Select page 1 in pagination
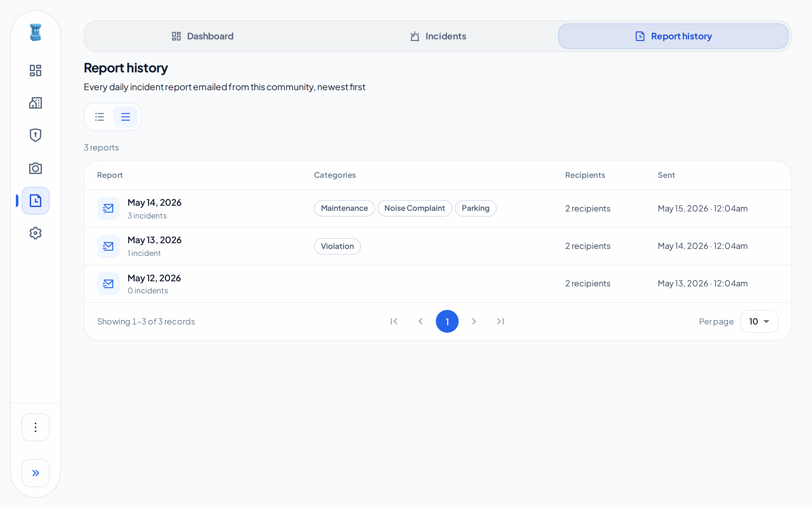 (447, 322)
